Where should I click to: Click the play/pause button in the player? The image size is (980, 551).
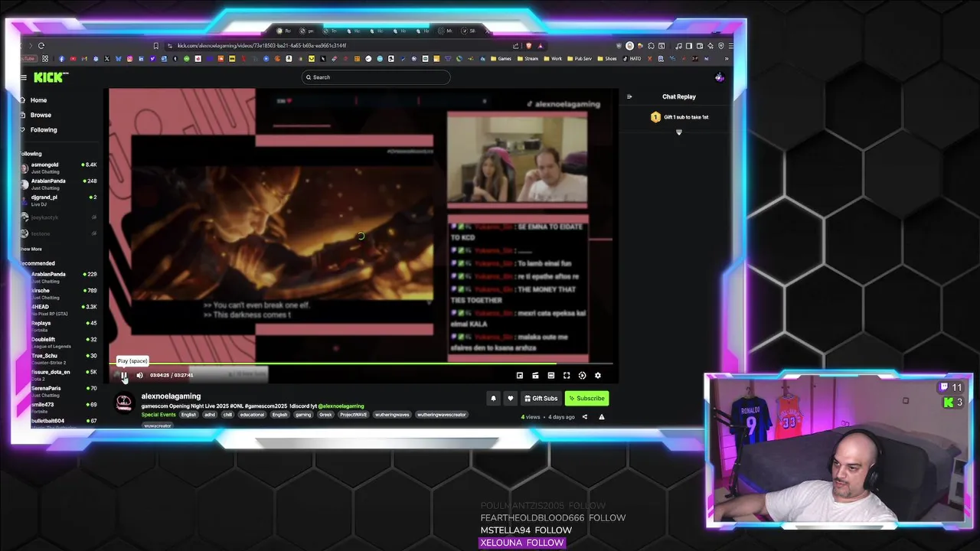(123, 375)
